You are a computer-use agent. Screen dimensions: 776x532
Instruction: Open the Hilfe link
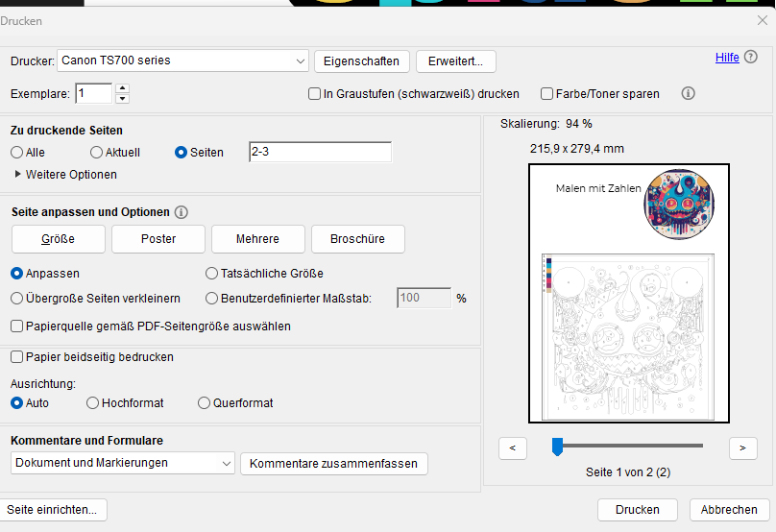pos(727,58)
